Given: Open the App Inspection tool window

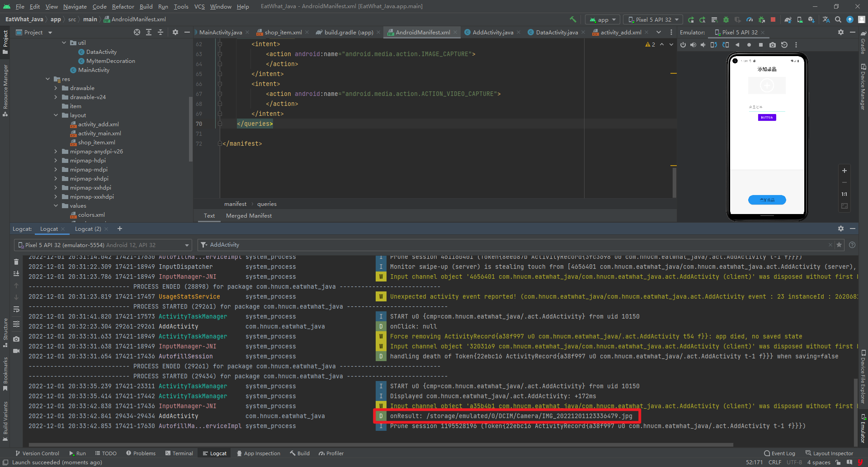Looking at the screenshot, I should [258, 453].
